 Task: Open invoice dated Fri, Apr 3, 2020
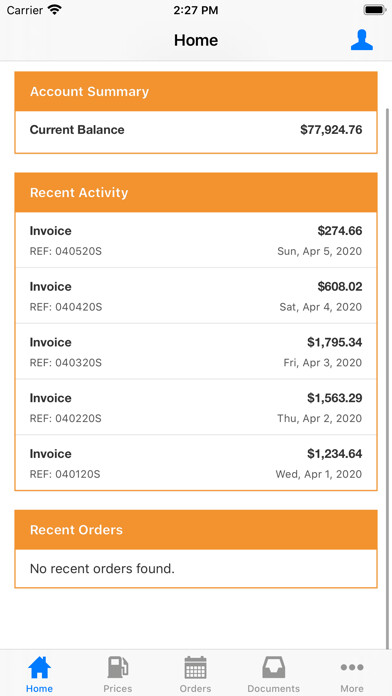[x=196, y=352]
